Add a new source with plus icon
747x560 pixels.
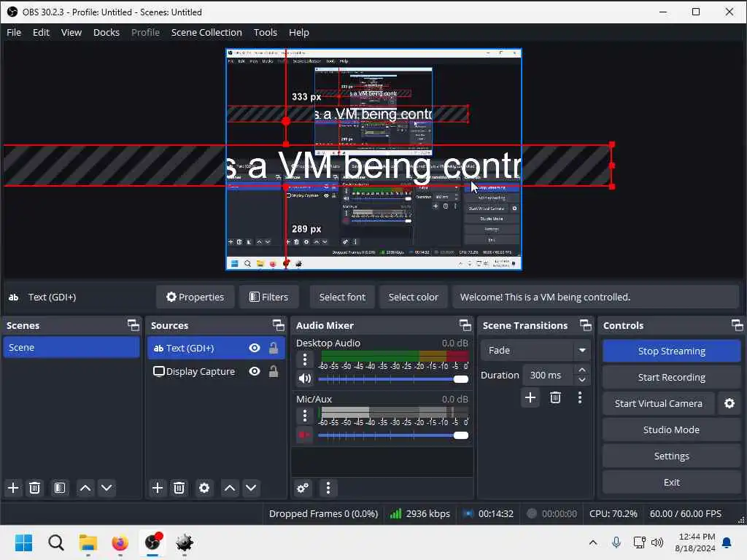click(x=158, y=488)
